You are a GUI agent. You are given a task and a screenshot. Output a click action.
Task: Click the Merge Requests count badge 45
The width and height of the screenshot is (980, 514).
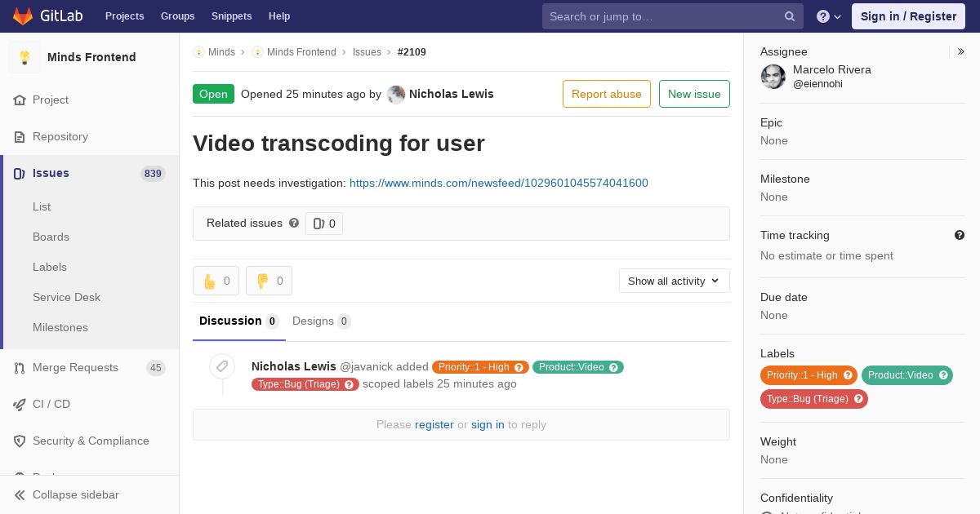(x=155, y=368)
